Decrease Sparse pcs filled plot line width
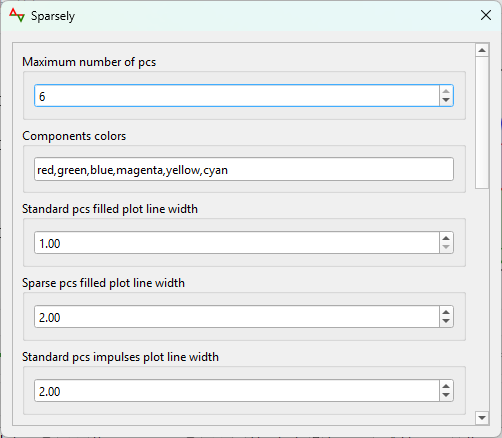 (446, 321)
